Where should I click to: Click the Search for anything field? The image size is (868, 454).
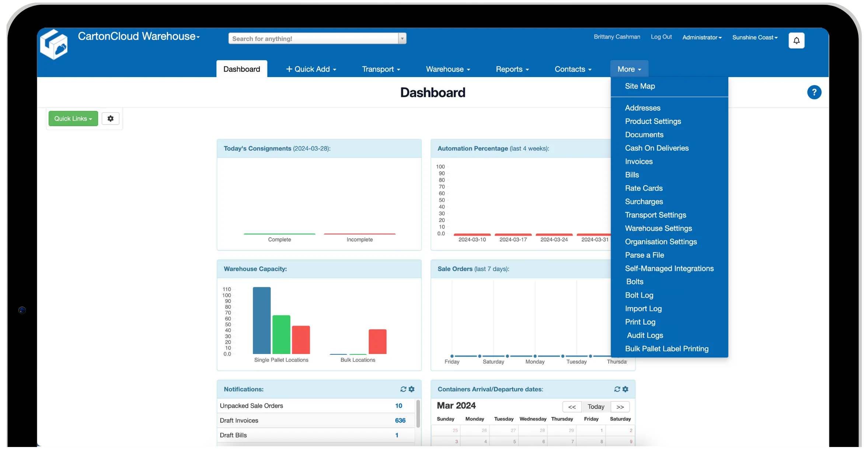point(313,38)
